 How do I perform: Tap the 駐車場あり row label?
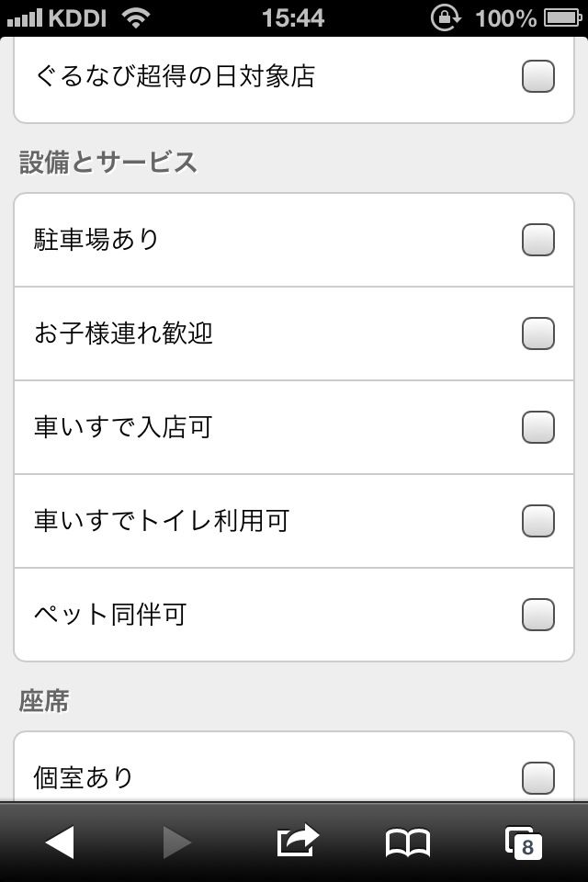(x=96, y=240)
